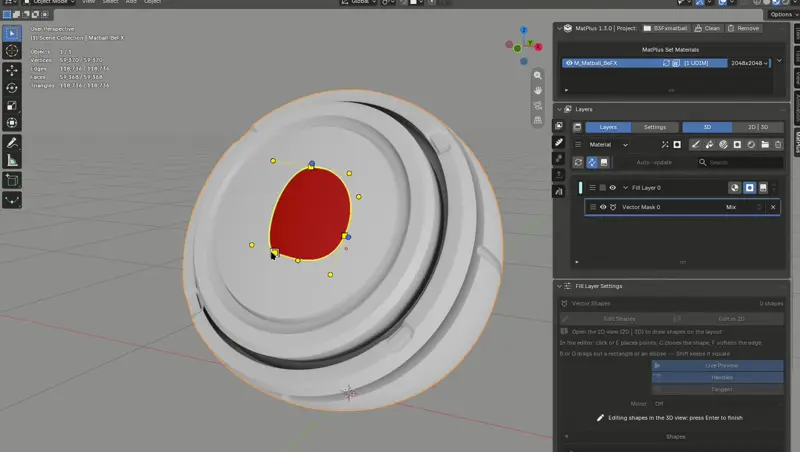
Task: Click the mask square icon beside magic wand
Action: tap(677, 144)
